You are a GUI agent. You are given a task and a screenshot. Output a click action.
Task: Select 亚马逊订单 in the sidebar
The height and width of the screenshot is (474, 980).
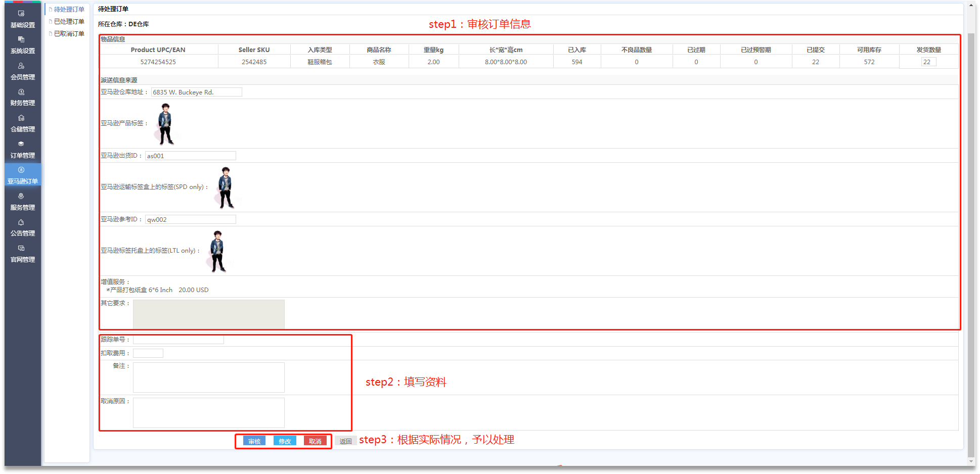click(x=23, y=176)
